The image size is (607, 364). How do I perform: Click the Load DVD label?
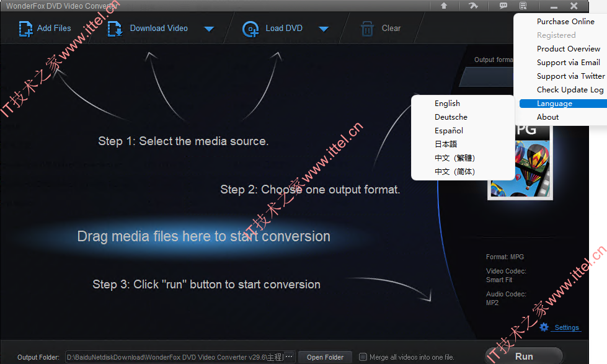point(284,29)
